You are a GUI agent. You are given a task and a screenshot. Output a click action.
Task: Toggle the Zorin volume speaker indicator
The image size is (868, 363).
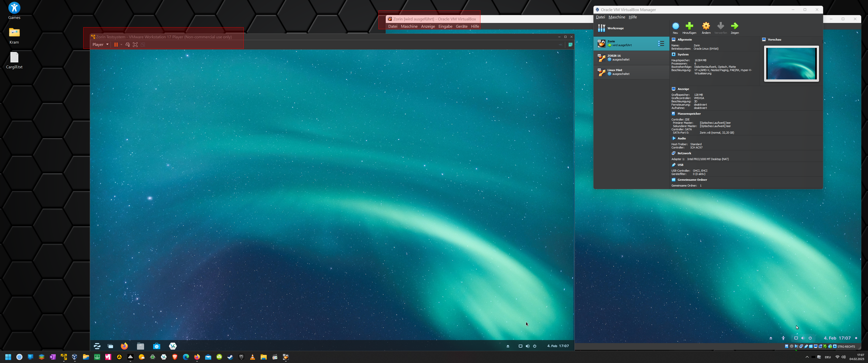point(527,346)
